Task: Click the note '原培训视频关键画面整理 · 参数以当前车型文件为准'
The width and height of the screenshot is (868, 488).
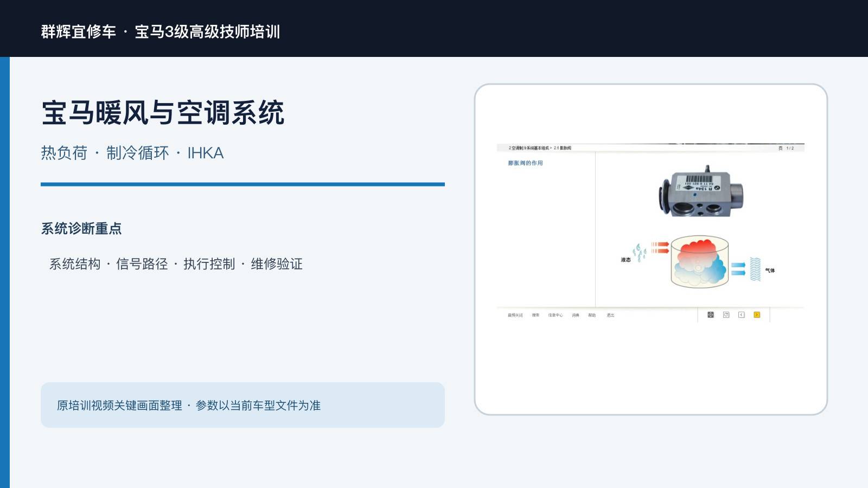Action: tap(189, 406)
